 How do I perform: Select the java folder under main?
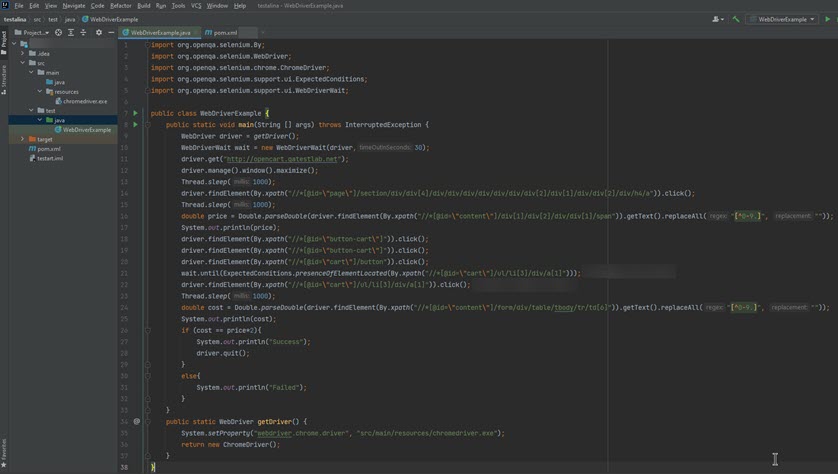coord(55,82)
